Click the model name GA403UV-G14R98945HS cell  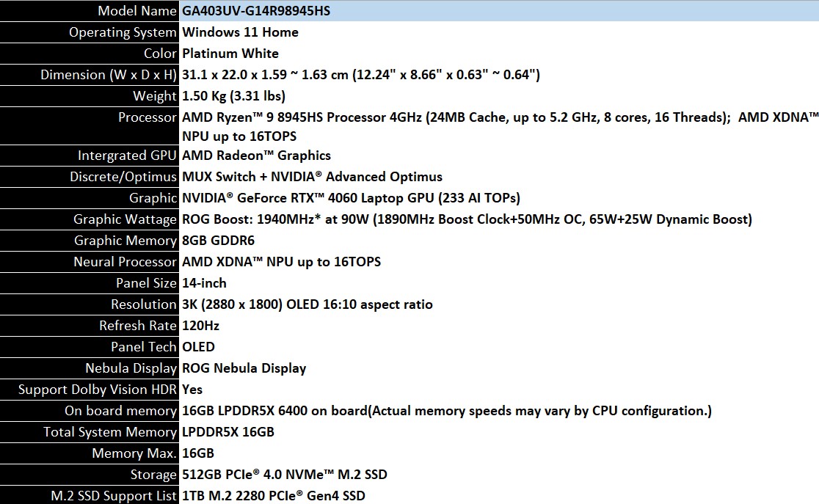pyautogui.click(x=250, y=11)
